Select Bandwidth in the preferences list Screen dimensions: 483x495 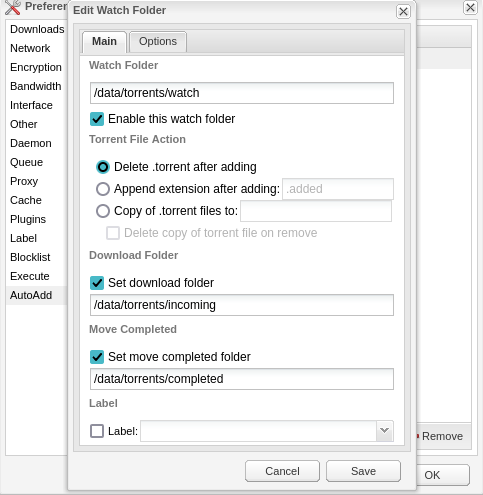coord(36,86)
